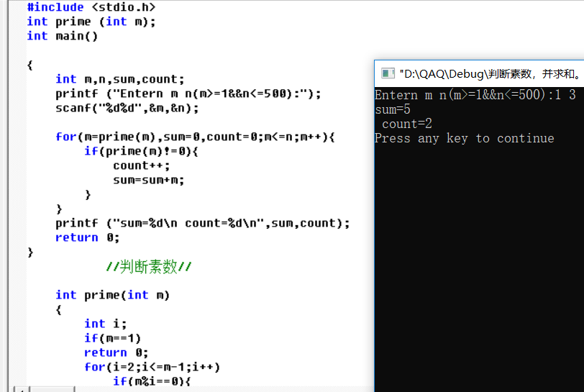Screen dimensions: 584x392
Task: Click the console input line "Entern m n(m>=1&&n<=500):1 3"
Action: pos(475,95)
